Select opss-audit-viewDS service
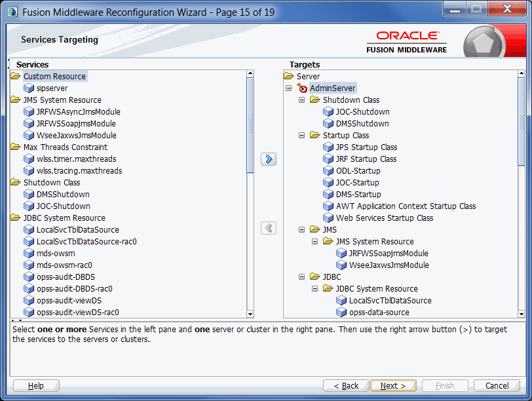 coord(69,301)
